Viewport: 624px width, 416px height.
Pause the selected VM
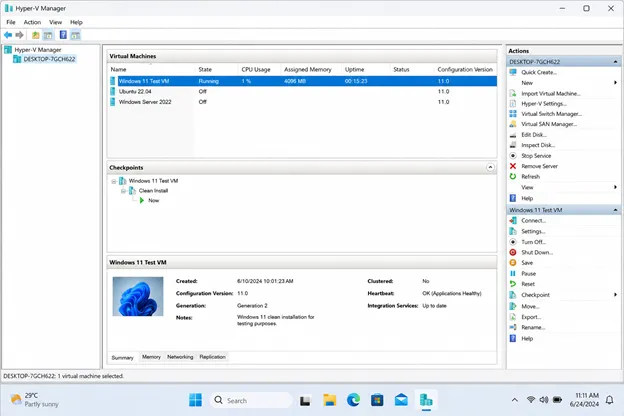(x=528, y=273)
